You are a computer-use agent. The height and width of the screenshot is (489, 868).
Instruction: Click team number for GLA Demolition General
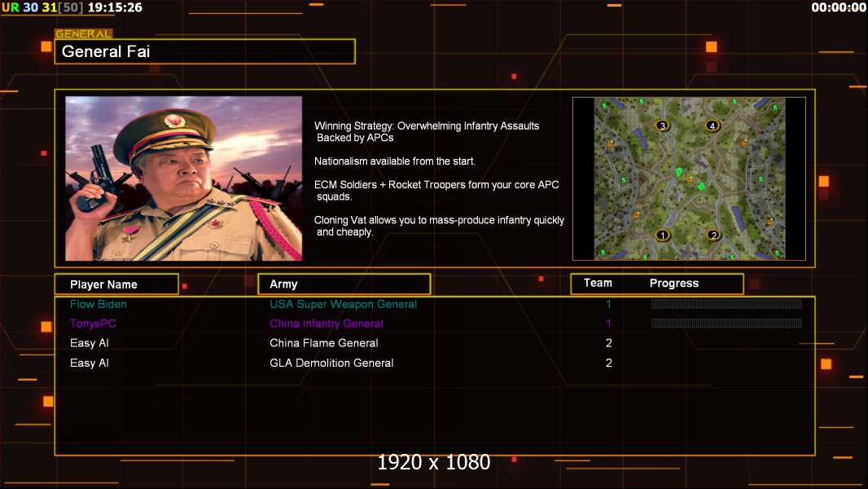609,363
